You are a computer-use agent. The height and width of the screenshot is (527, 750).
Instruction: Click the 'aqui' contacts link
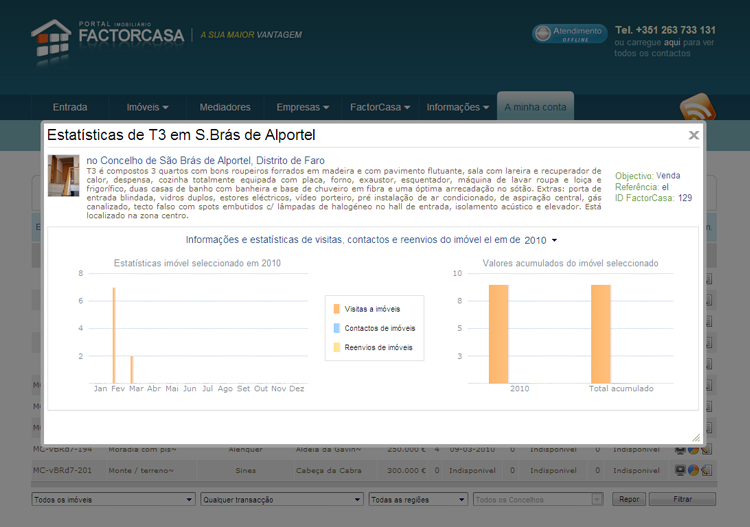pyautogui.click(x=672, y=42)
